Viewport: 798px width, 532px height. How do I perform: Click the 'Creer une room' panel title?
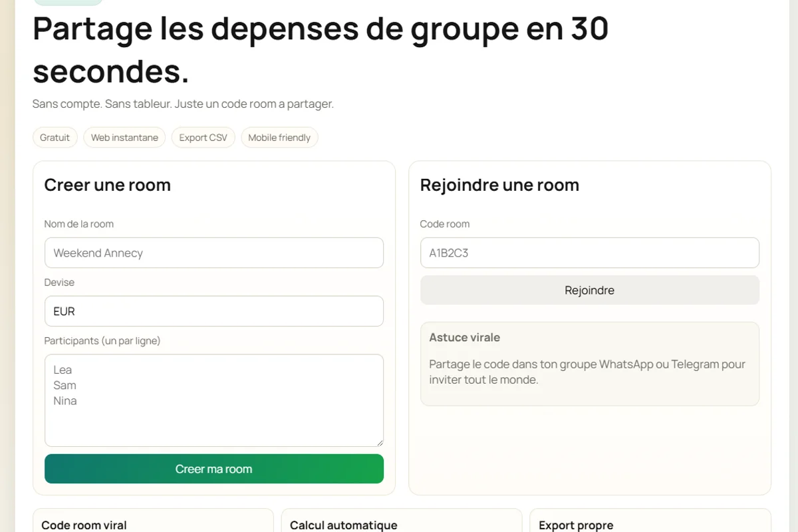pyautogui.click(x=107, y=186)
